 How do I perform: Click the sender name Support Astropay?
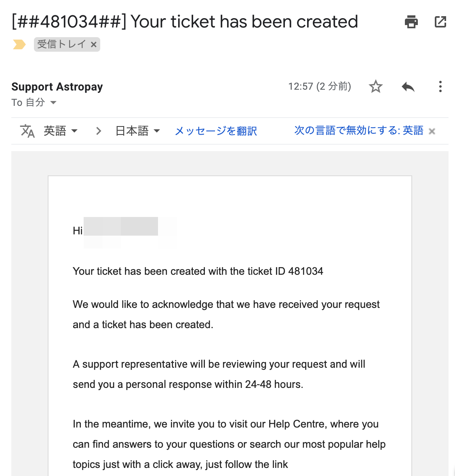point(57,86)
